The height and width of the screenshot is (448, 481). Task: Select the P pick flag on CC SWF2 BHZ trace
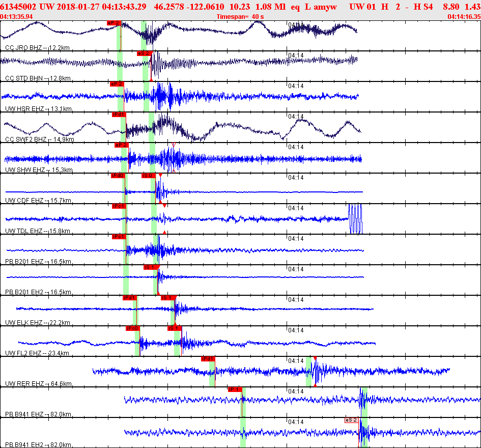point(118,115)
